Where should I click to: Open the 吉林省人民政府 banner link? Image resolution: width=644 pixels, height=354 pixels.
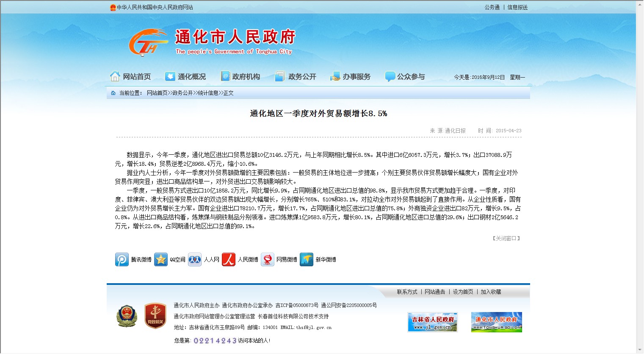(x=432, y=322)
